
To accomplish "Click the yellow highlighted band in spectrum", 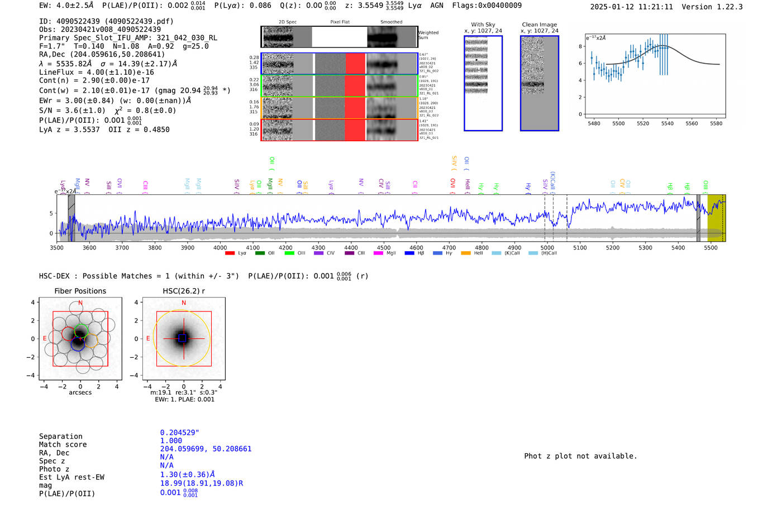I will tap(716, 218).
